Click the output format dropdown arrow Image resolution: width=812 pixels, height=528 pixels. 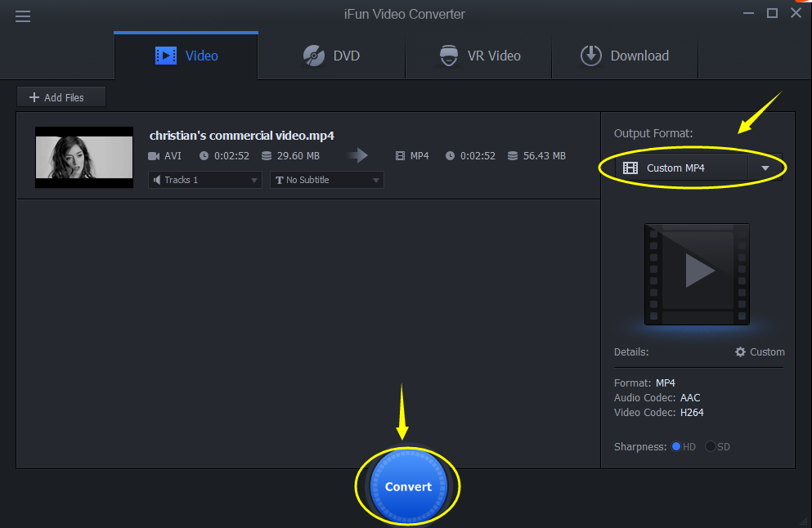click(765, 168)
